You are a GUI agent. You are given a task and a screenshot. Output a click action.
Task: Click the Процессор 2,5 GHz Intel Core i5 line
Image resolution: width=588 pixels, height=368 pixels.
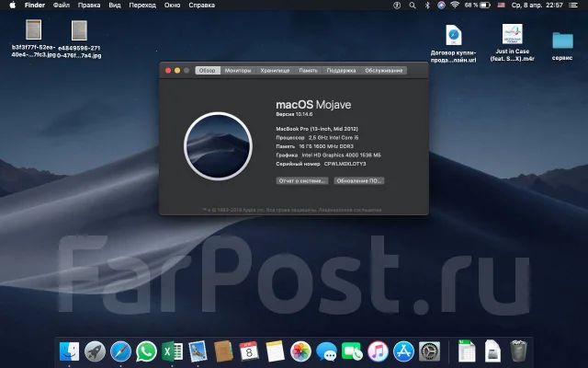[x=317, y=137]
